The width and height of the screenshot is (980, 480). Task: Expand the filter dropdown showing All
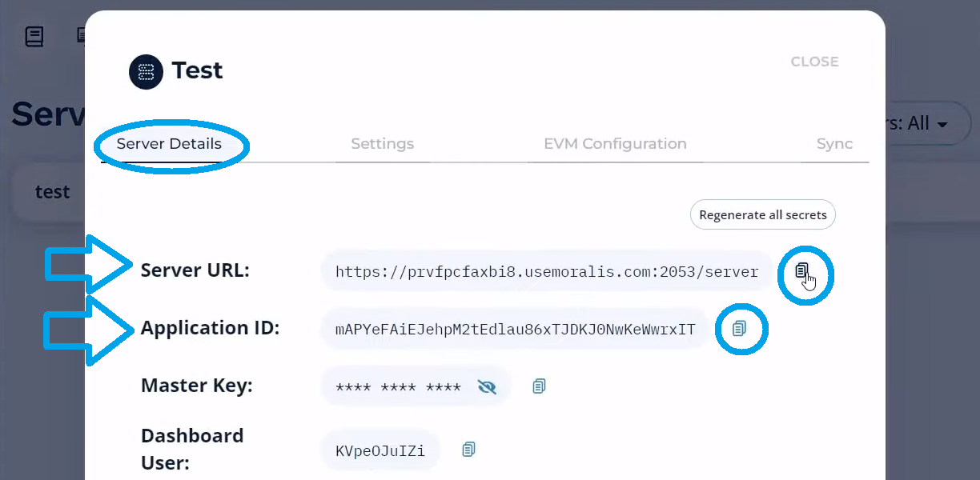927,123
